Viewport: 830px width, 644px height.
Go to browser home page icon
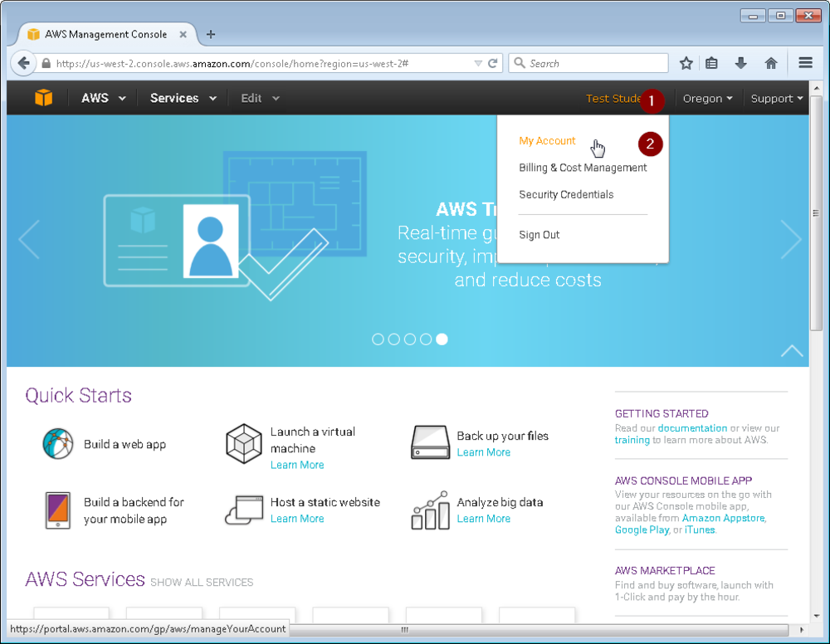click(771, 64)
